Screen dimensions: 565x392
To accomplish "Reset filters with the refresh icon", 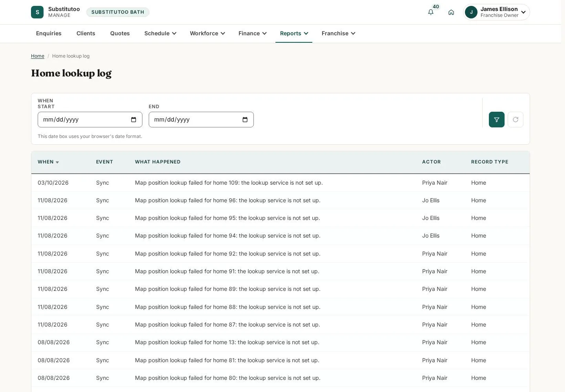I will click(x=516, y=120).
